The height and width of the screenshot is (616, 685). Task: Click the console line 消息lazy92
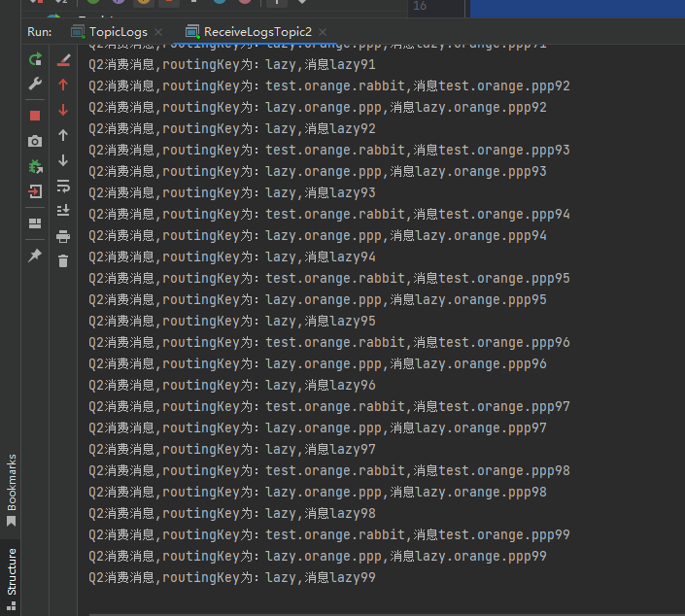coord(232,128)
